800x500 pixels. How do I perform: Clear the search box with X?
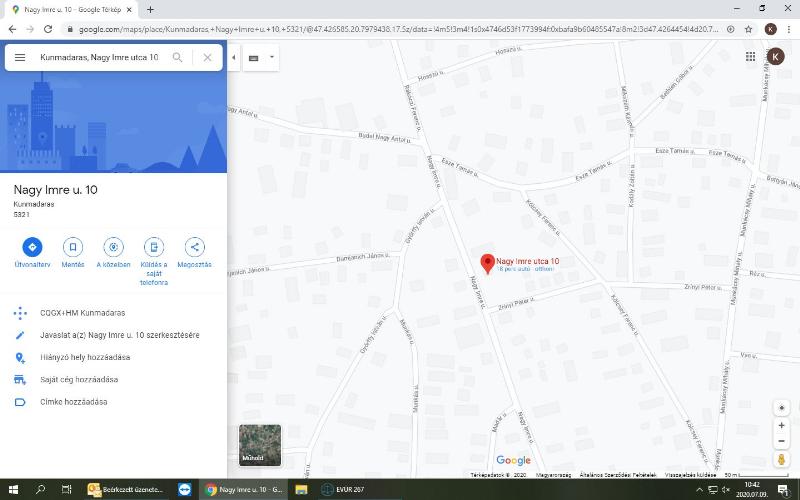[207, 57]
